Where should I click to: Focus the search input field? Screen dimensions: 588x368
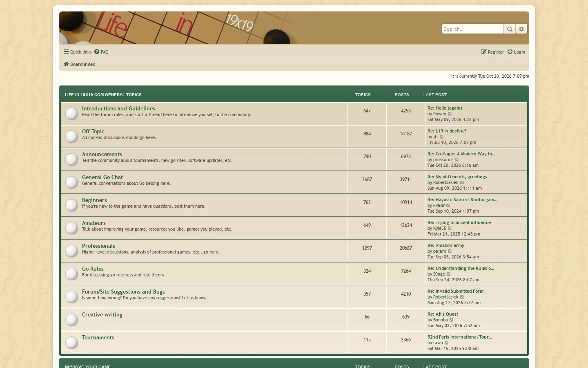473,29
